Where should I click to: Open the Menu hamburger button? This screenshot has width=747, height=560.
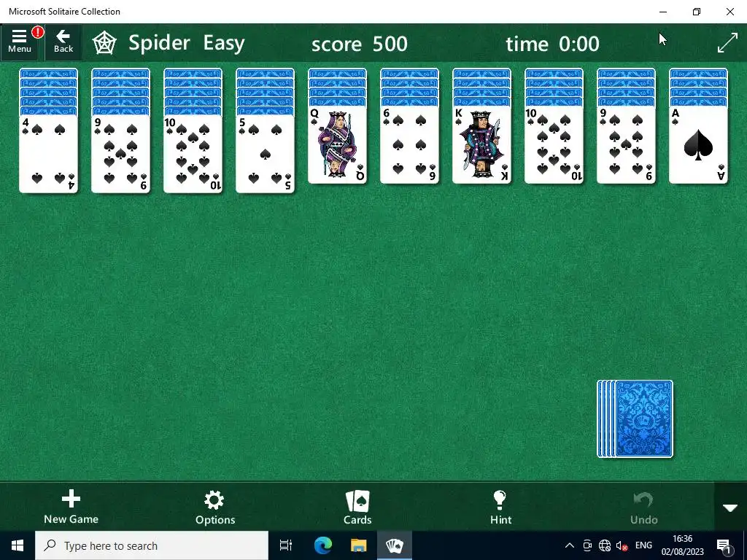20,42
